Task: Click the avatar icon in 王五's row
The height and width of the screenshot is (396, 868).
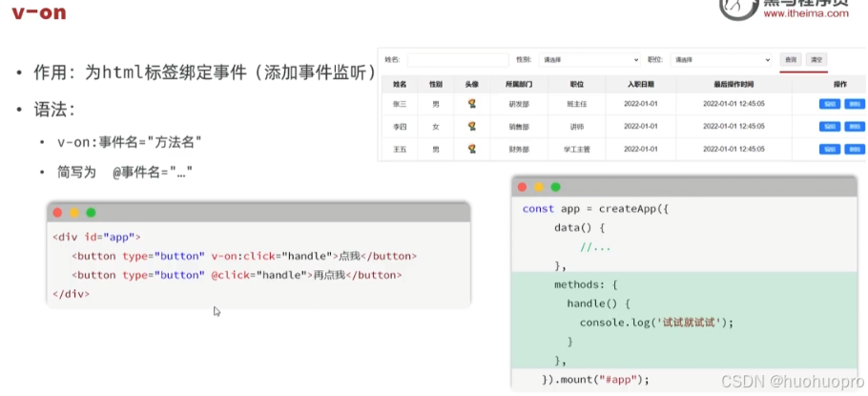Action: pyautogui.click(x=471, y=149)
